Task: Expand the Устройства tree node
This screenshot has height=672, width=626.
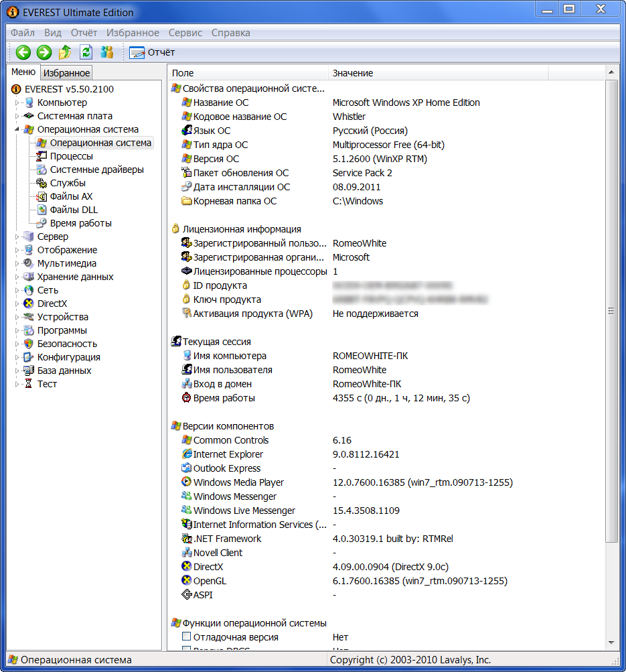Action: pyautogui.click(x=17, y=317)
